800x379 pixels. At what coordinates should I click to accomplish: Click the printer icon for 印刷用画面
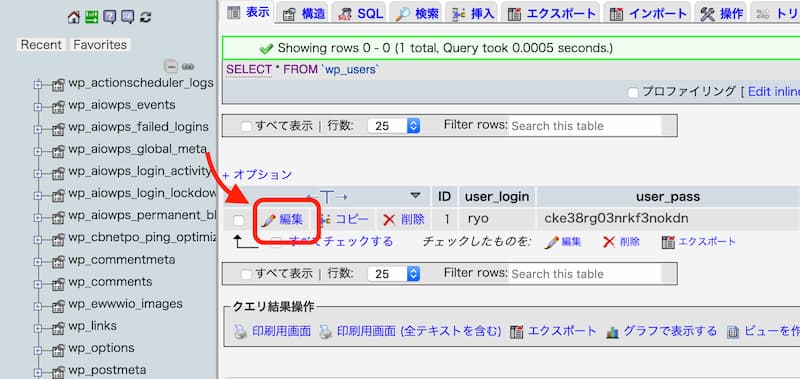[x=240, y=332]
